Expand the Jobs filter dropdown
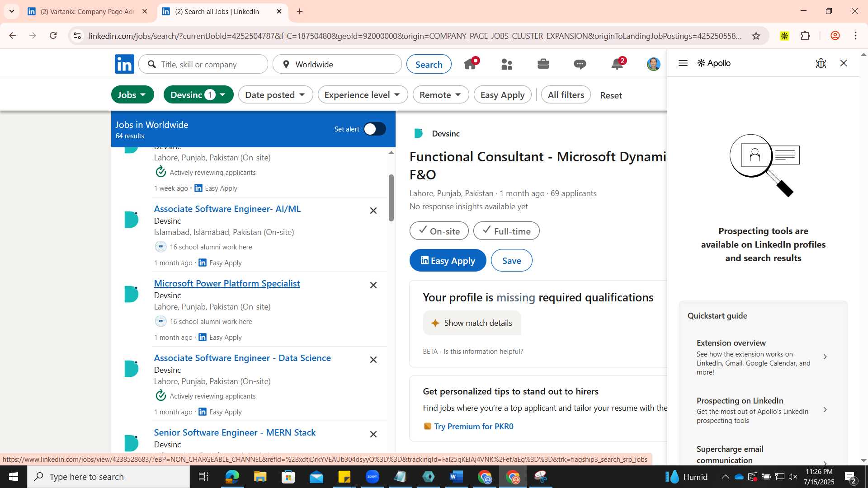868x488 pixels. pyautogui.click(x=132, y=95)
